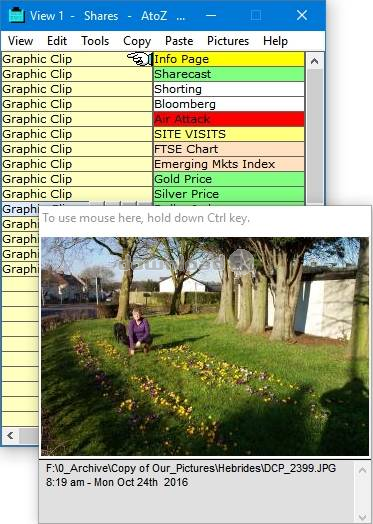Open the Edit menu
Image resolution: width=373 pixels, height=524 pixels.
(x=57, y=41)
